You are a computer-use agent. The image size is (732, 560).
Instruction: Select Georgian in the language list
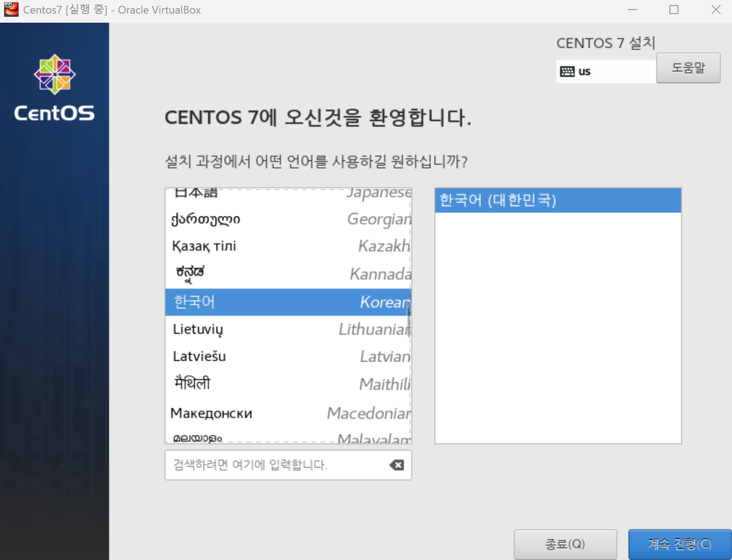288,219
